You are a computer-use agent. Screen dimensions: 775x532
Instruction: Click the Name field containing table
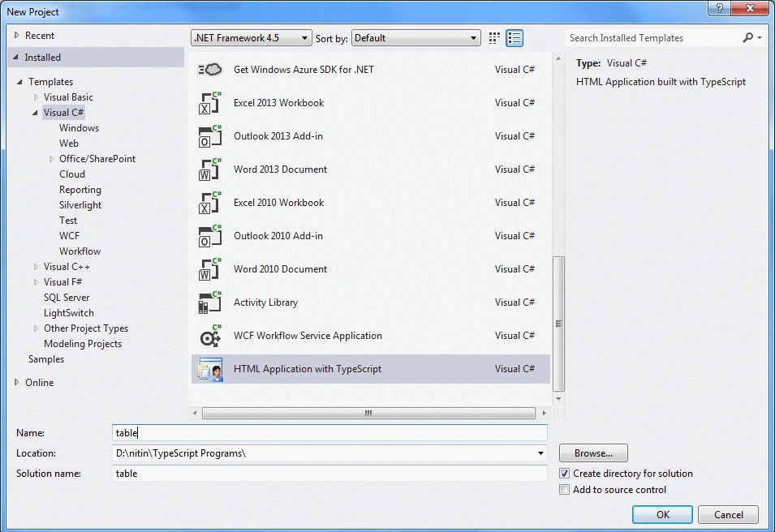[329, 433]
